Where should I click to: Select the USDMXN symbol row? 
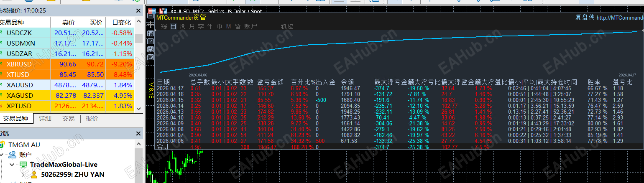(67, 43)
